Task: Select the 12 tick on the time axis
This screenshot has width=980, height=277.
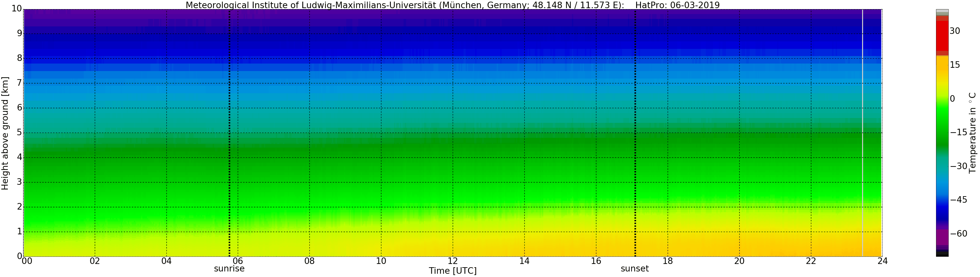Action: pyautogui.click(x=453, y=261)
